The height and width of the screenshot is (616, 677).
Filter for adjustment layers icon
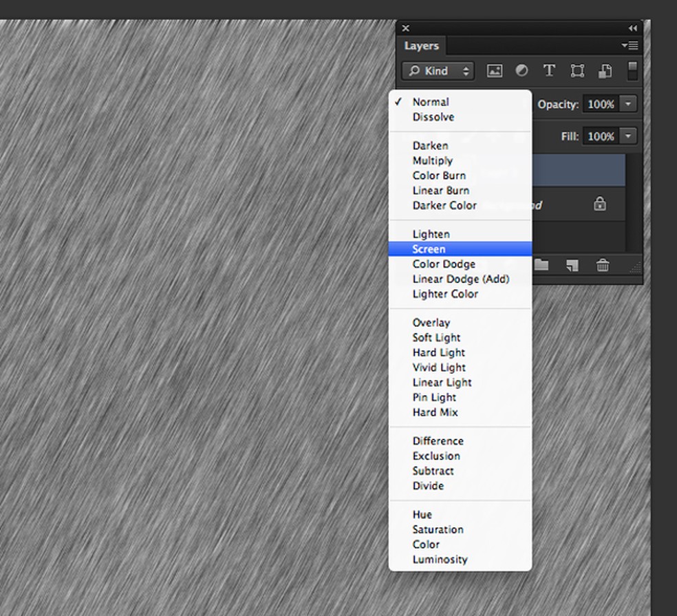tap(522, 71)
